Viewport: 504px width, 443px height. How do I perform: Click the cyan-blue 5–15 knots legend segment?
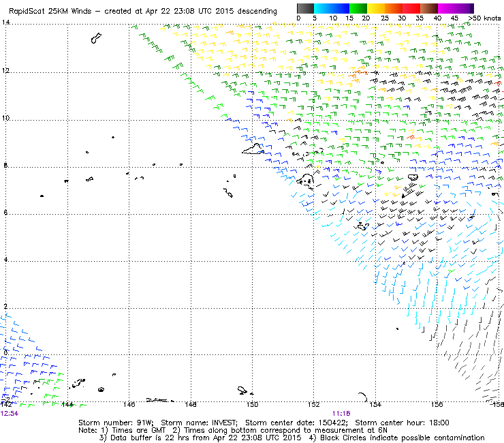tap(332, 8)
